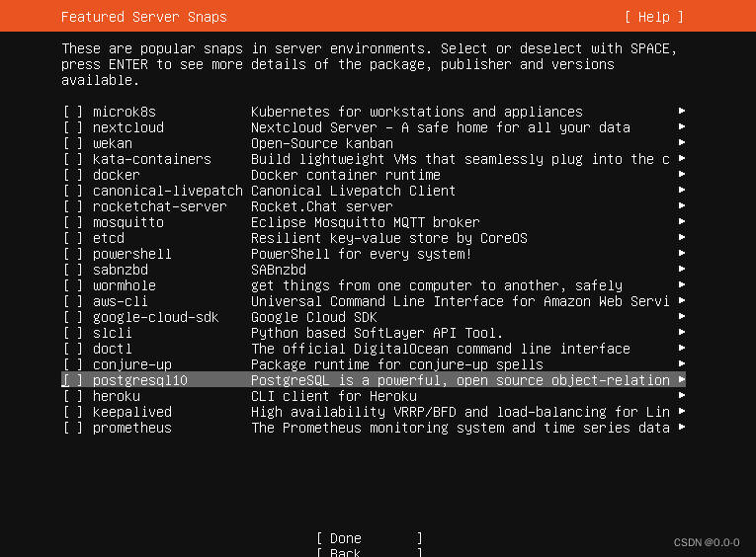Check the docker snap box

[73, 175]
